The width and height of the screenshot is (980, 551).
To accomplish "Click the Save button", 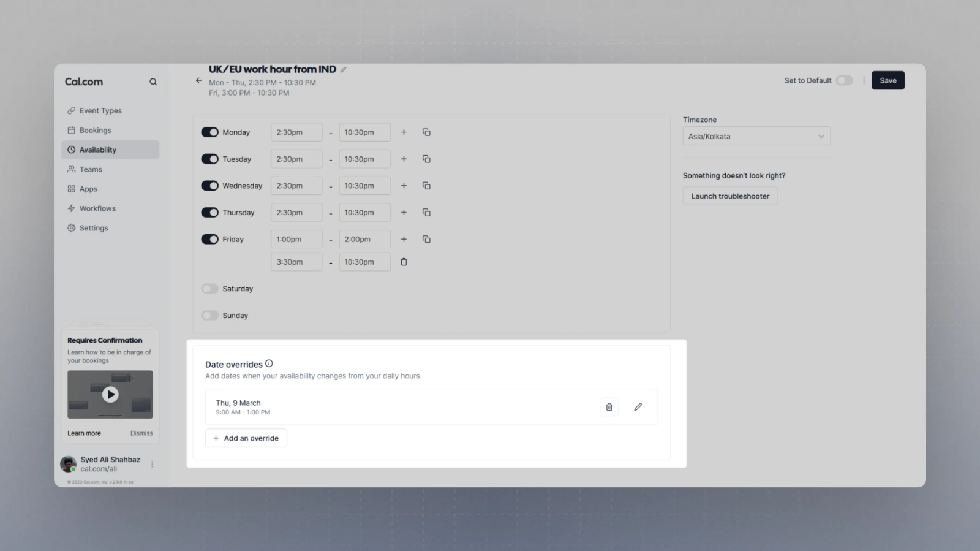I will [888, 80].
